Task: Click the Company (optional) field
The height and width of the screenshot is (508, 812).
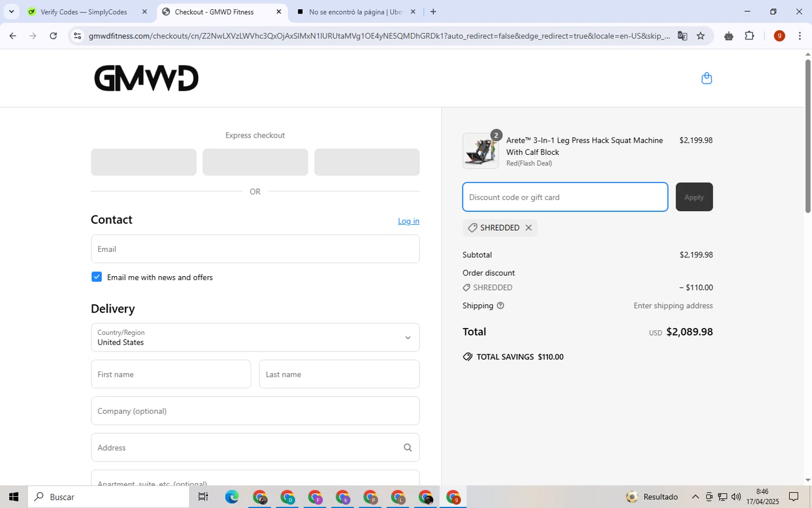Action: (255, 411)
